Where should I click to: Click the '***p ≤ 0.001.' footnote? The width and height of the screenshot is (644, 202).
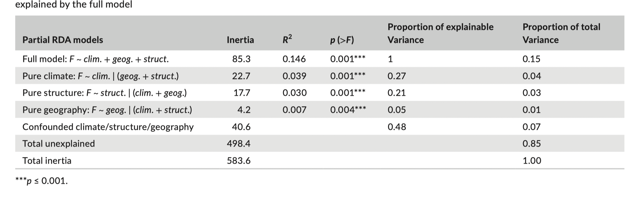pos(42,181)
